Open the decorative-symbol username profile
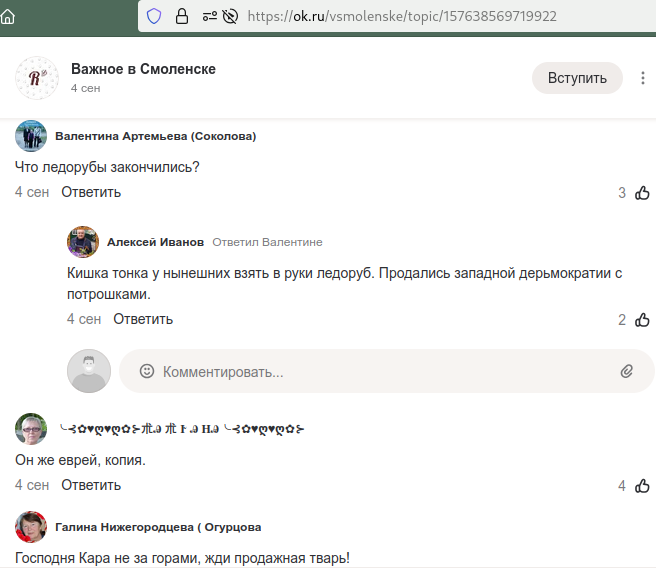The width and height of the screenshot is (656, 569). tap(181, 429)
